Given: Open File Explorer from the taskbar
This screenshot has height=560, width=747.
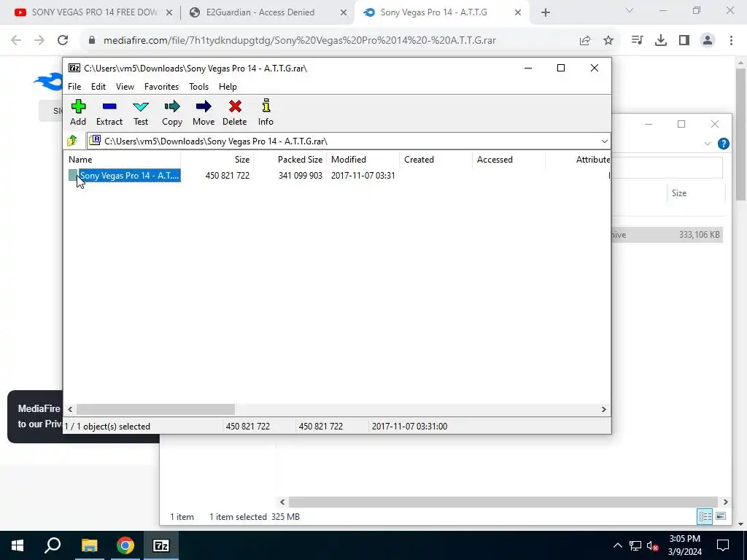Looking at the screenshot, I should [89, 545].
